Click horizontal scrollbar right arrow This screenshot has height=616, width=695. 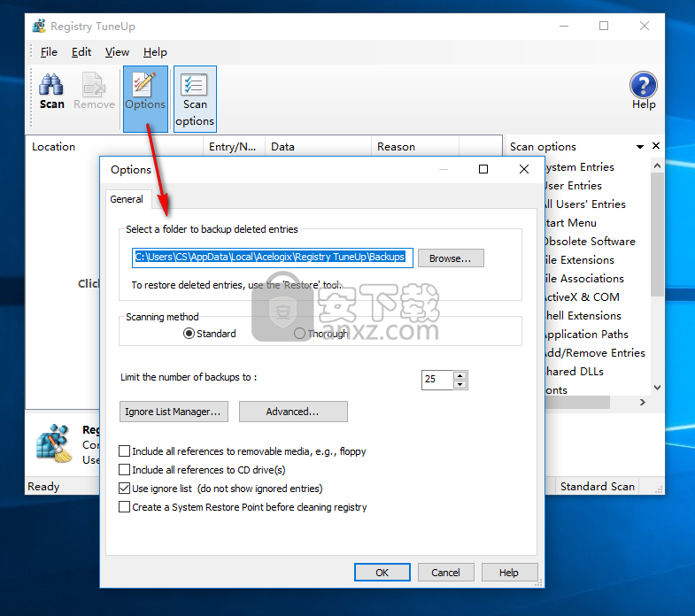tap(643, 403)
